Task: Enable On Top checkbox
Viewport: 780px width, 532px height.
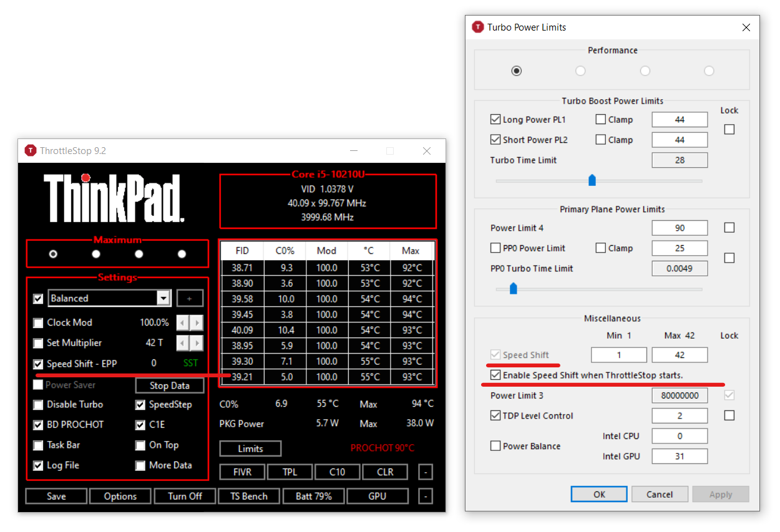Action: coord(140,445)
